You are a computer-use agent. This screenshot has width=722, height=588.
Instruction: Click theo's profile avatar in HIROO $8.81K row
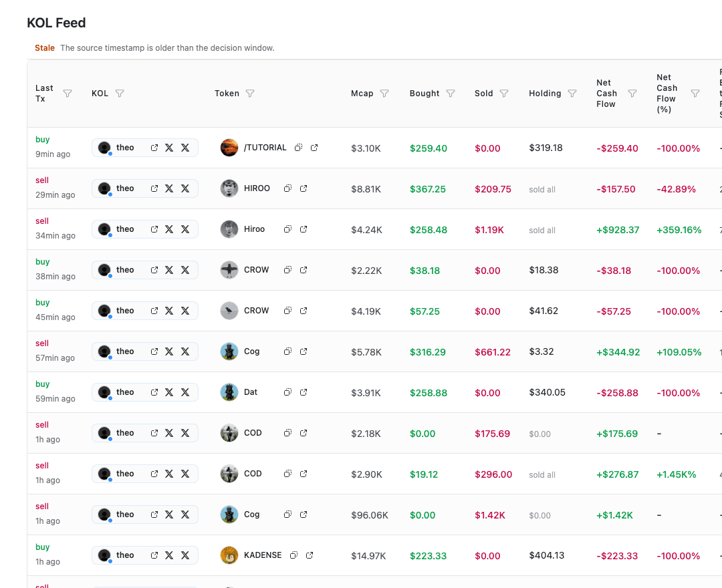click(x=104, y=188)
